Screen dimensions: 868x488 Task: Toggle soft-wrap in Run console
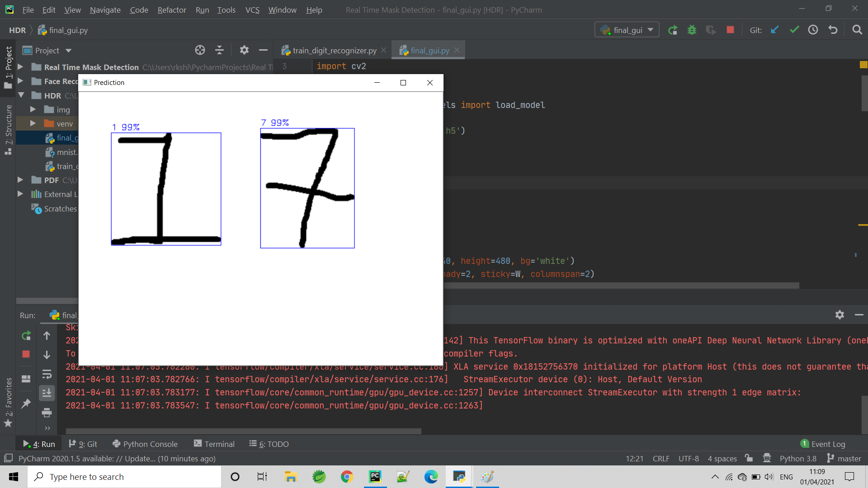[47, 374]
